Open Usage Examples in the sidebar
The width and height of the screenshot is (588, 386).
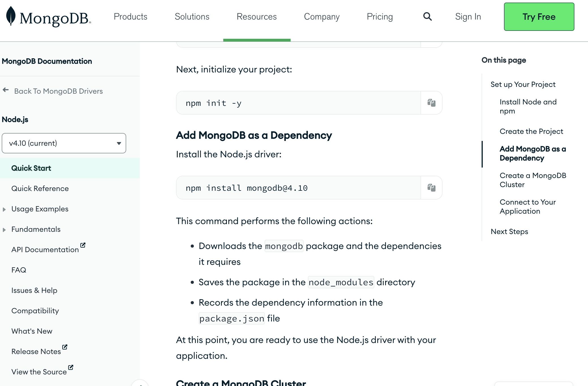point(40,209)
